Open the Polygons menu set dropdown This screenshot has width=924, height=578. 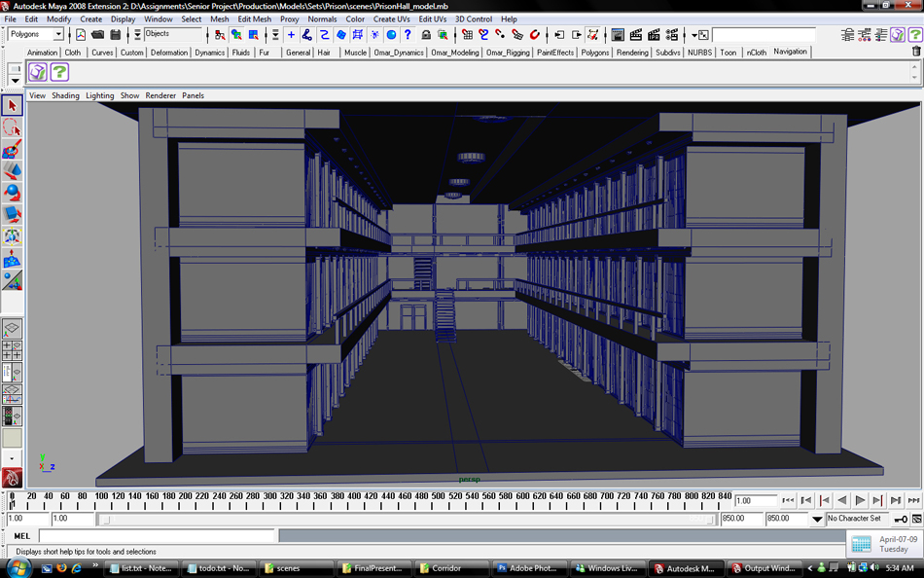(x=35, y=34)
